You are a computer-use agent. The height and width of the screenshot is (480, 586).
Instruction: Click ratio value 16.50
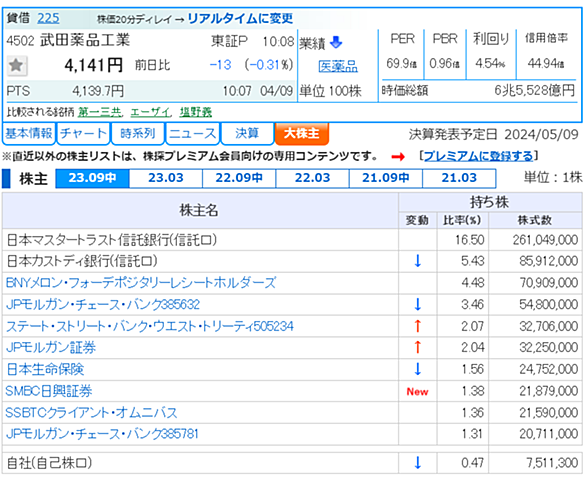click(x=469, y=240)
